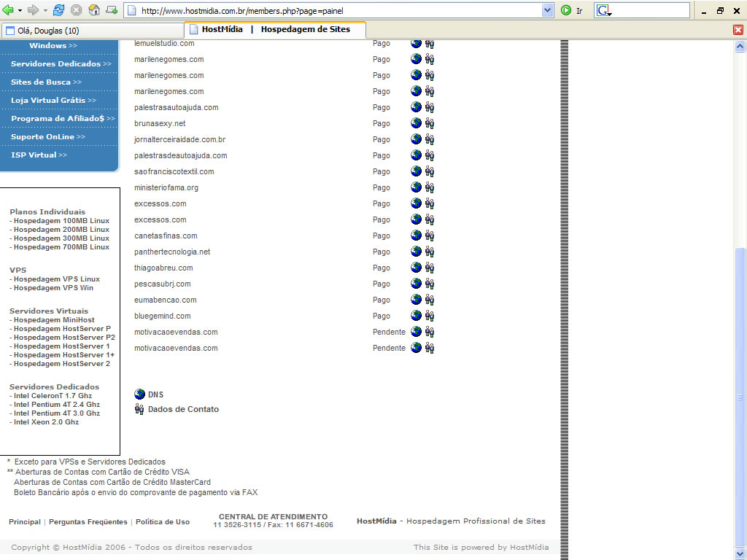
Task: Open Loja Virtual Grátis sidebar menu
Action: 53,100
